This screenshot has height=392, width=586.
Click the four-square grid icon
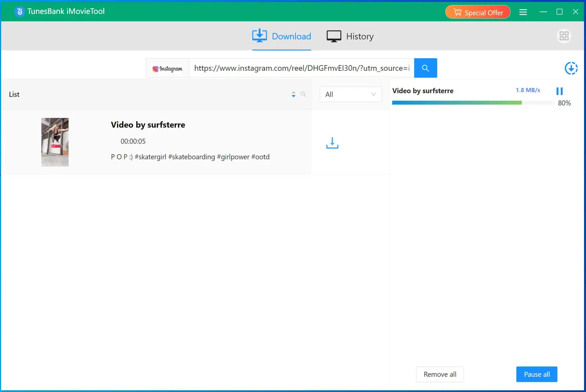pos(564,36)
